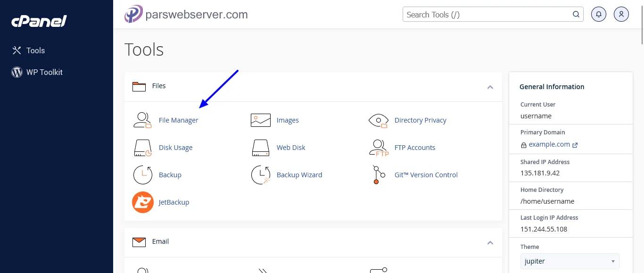Screen dimensions: 644x273
Task: Open the Theme dropdown showing jupiter
Action: point(570,261)
